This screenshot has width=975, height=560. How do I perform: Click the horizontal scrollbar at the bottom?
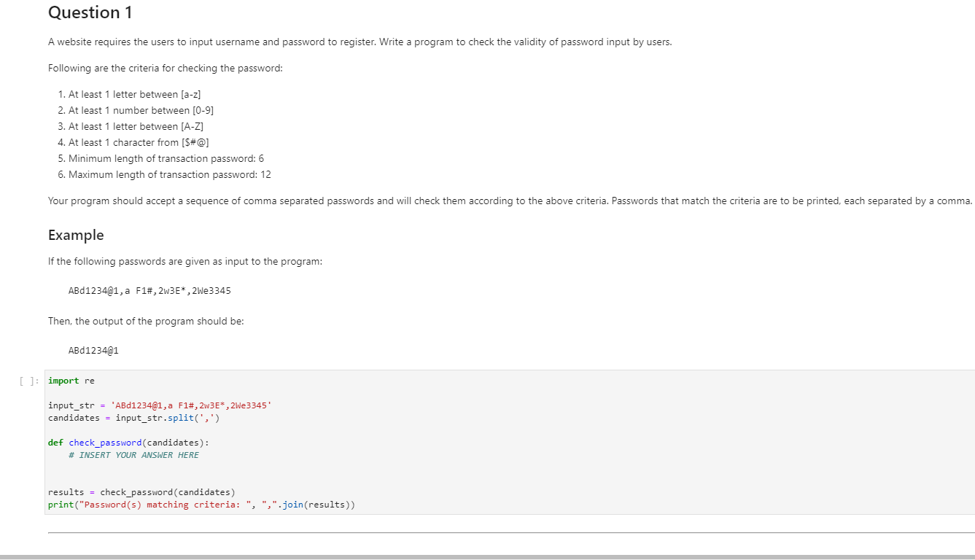click(x=487, y=557)
